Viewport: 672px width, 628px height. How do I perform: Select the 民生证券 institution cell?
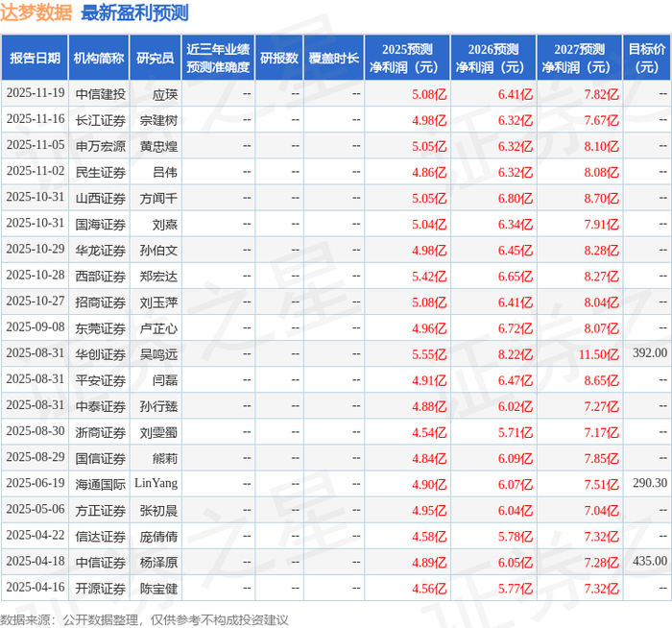[x=100, y=172]
